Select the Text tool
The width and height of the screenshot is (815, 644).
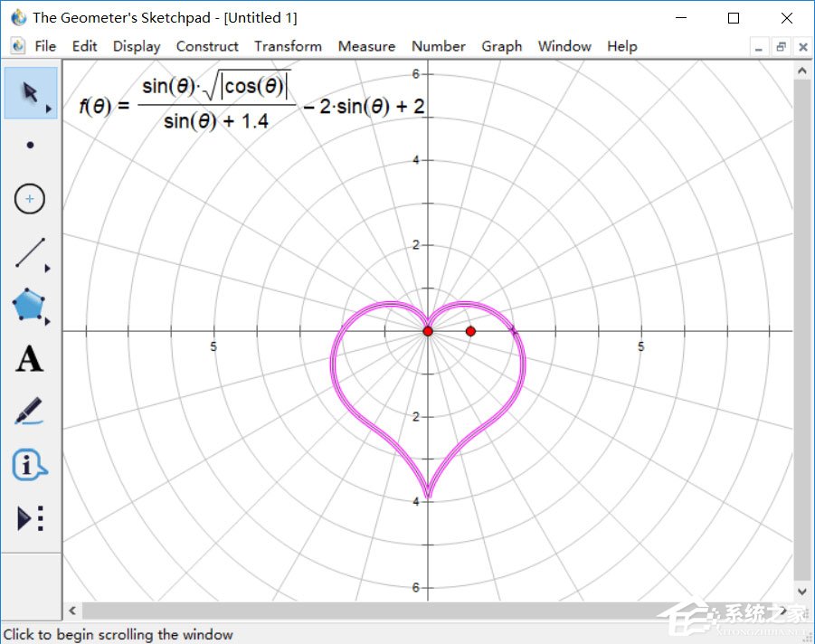coord(29,359)
